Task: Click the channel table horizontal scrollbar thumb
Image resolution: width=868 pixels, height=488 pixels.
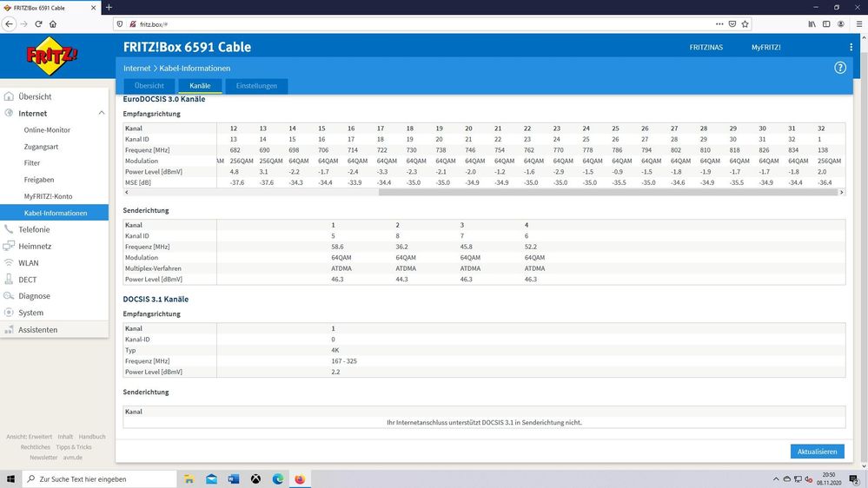Action: pyautogui.click(x=608, y=193)
